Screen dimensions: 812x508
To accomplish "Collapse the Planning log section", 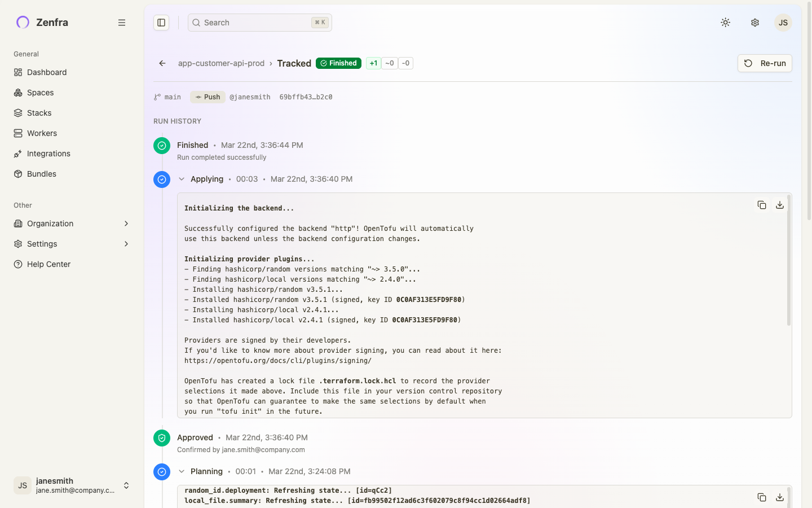I will click(x=182, y=471).
